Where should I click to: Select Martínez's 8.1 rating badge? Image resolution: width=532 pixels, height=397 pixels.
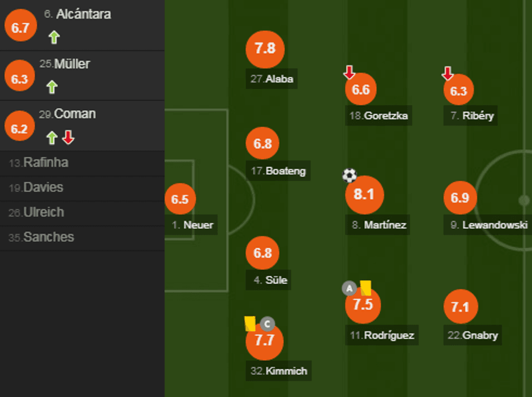pos(364,194)
